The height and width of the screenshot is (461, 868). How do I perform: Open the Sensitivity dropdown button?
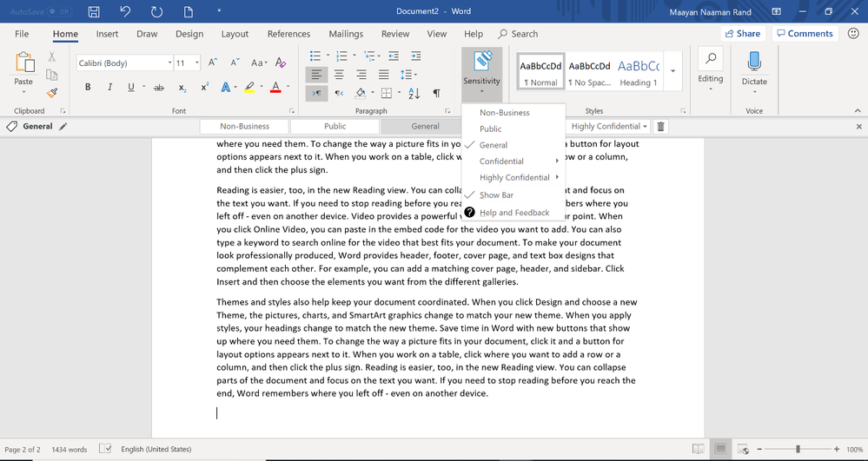481,75
